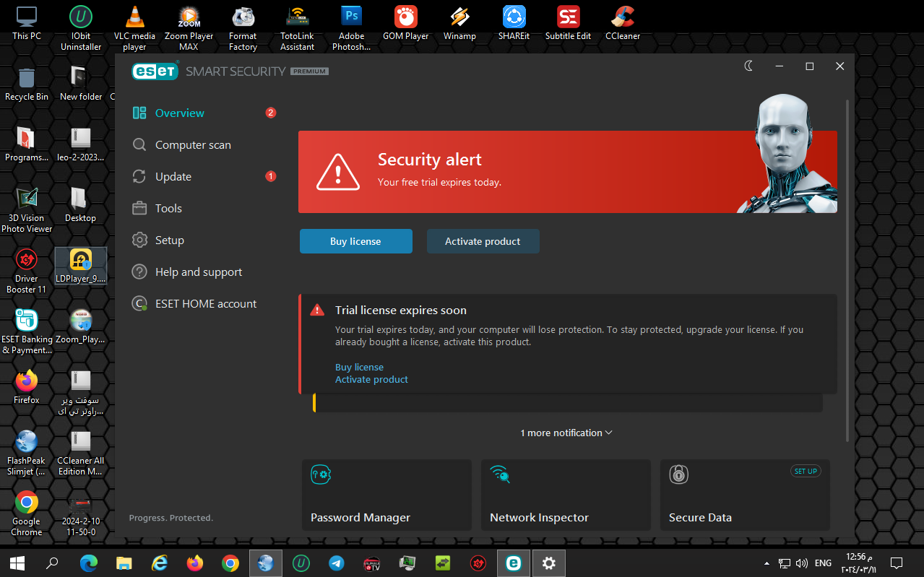
Task: Select the FlashPeak Slimjet desktop icon
Action: click(27, 453)
